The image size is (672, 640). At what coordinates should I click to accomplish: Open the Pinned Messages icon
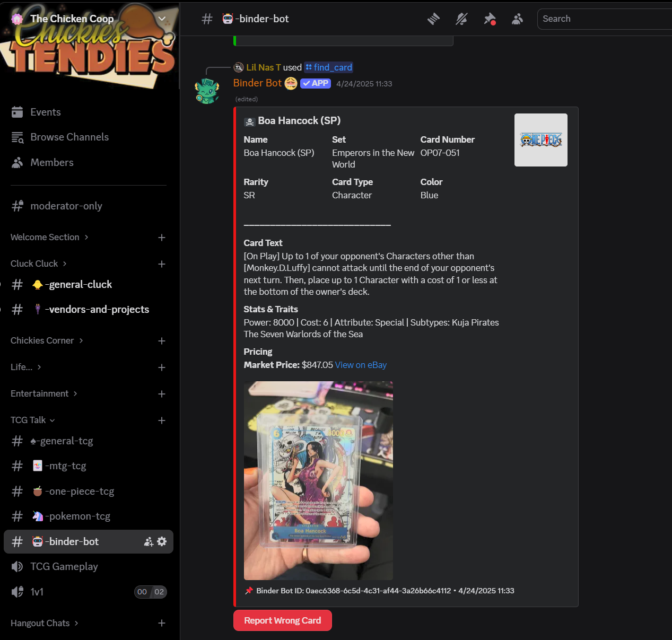click(x=490, y=19)
